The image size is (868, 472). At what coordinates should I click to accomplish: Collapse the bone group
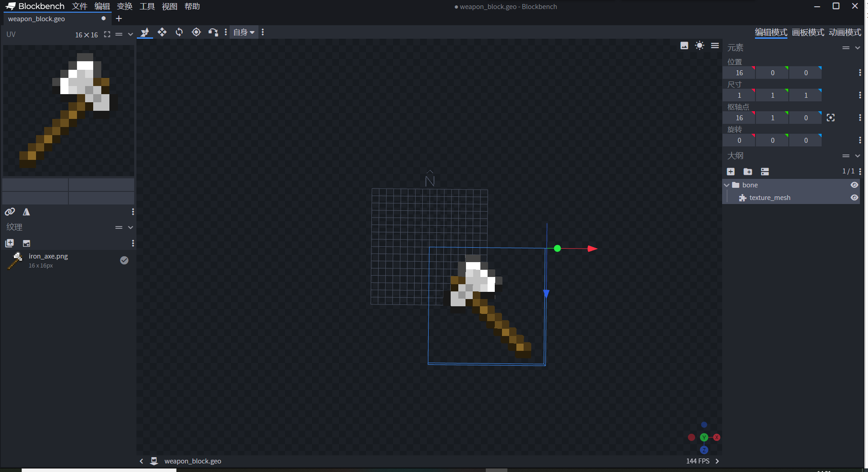click(727, 185)
